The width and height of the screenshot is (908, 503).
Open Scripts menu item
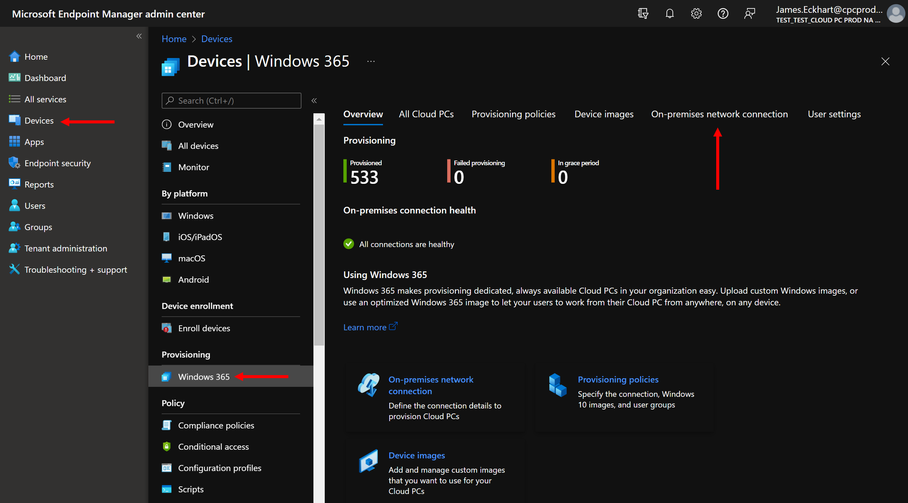point(191,489)
